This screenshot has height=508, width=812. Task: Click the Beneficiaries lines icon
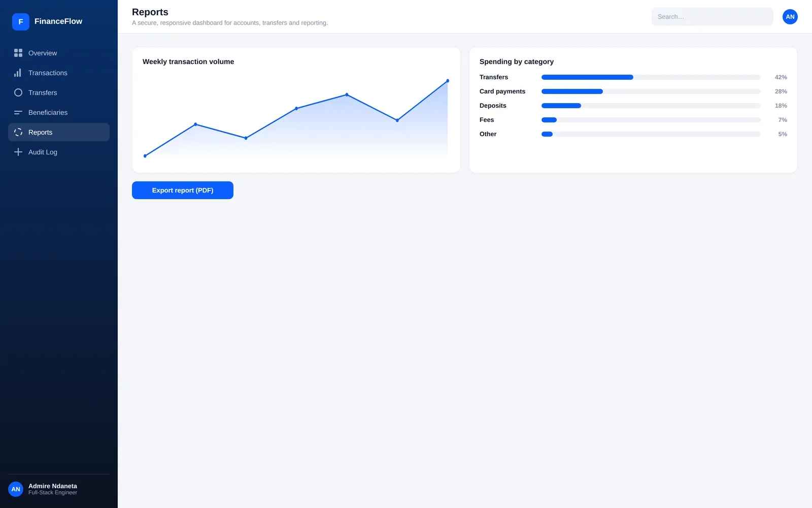(18, 112)
